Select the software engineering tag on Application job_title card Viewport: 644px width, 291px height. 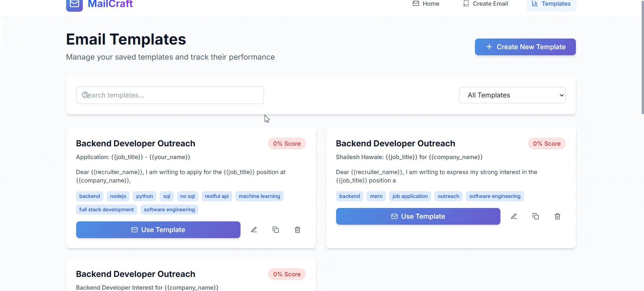(169, 210)
